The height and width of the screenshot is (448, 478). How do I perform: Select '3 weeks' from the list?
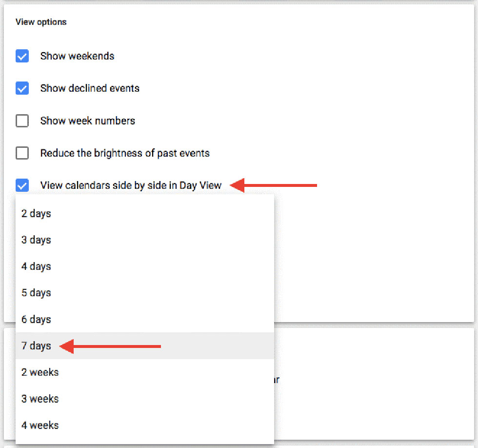pyautogui.click(x=40, y=399)
